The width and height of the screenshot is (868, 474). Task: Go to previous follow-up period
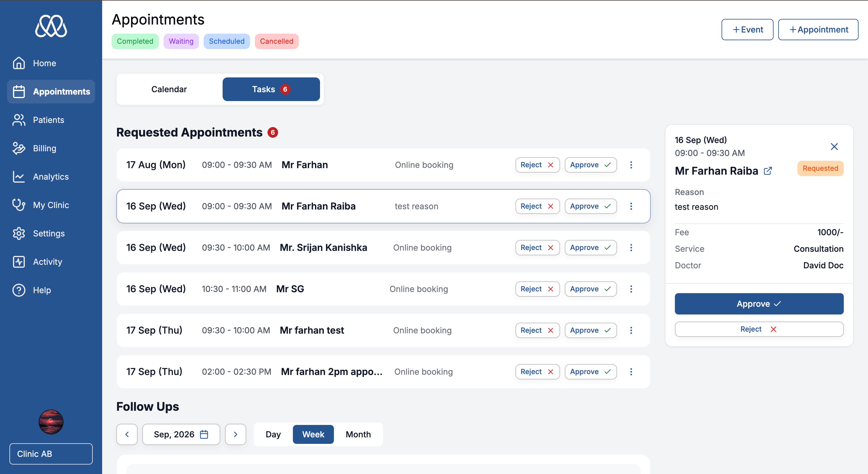(x=127, y=434)
